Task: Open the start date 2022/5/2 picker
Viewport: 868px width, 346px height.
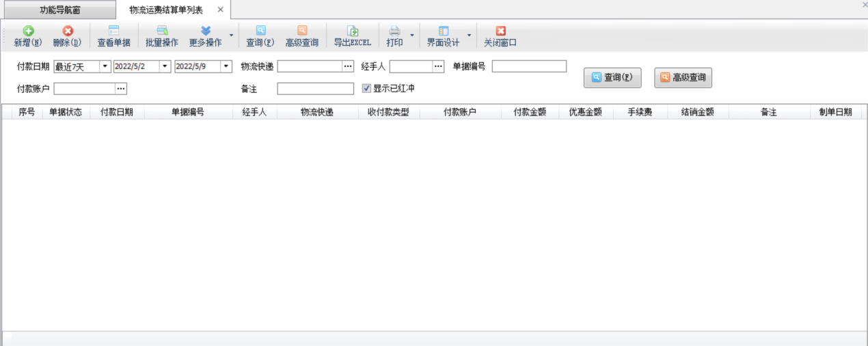Action: coord(165,66)
